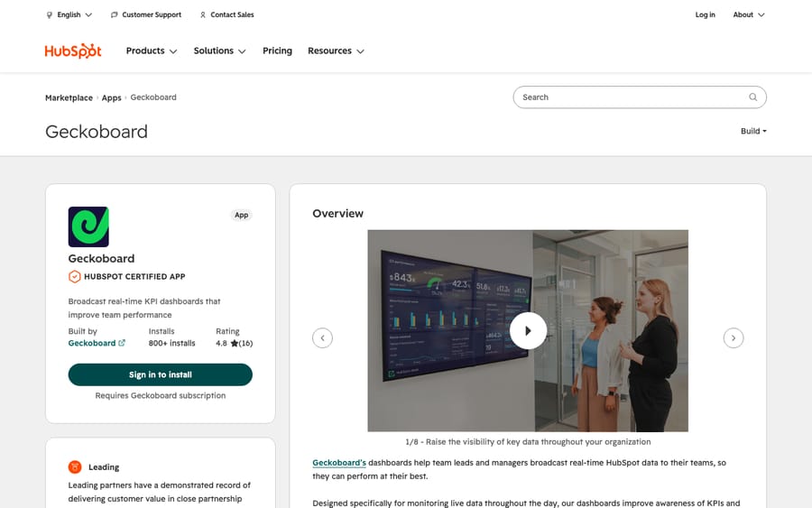Click Customer Support link
Viewport: 812px width, 508px height.
152,15
